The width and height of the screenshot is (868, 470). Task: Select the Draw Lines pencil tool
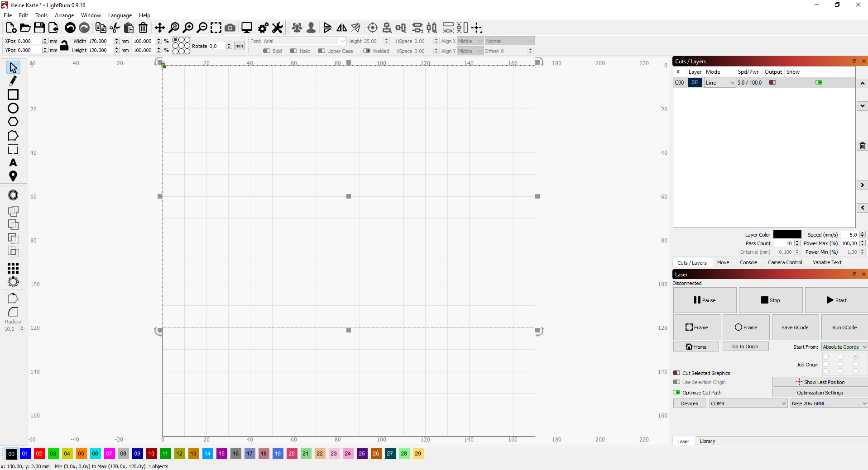(x=13, y=81)
